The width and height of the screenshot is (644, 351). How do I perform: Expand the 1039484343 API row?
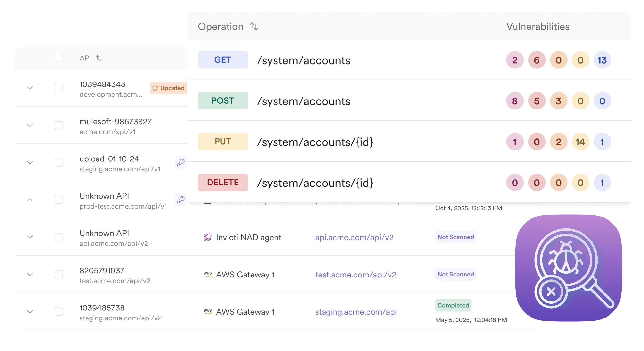tap(30, 88)
